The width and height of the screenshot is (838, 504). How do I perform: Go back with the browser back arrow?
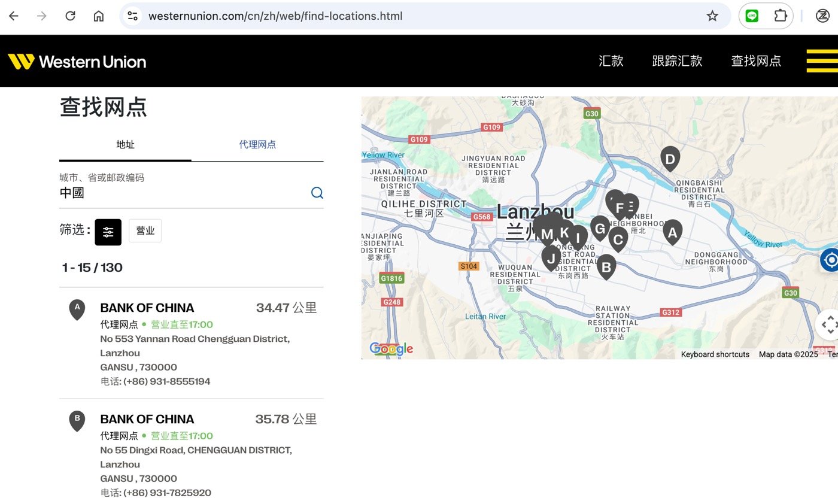[13, 16]
